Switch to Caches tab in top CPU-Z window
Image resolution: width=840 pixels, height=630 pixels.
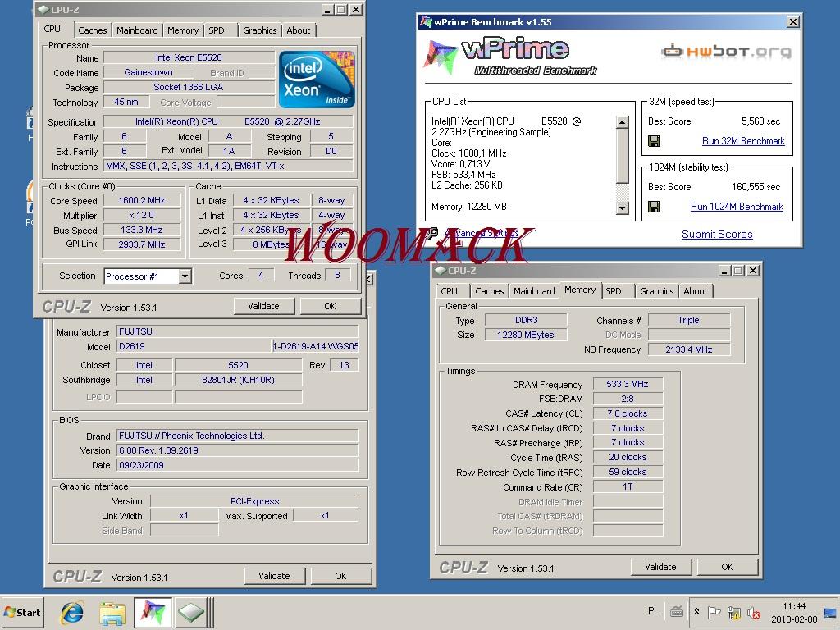pos(93,30)
